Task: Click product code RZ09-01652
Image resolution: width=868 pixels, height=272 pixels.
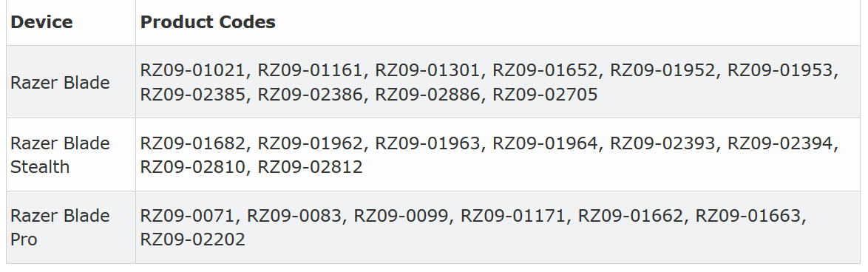Action: click(x=545, y=70)
